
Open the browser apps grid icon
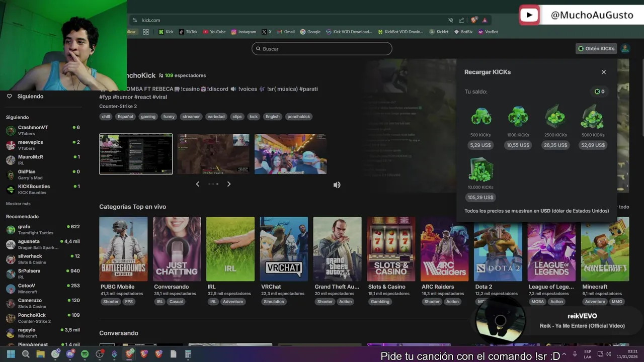coord(146,32)
